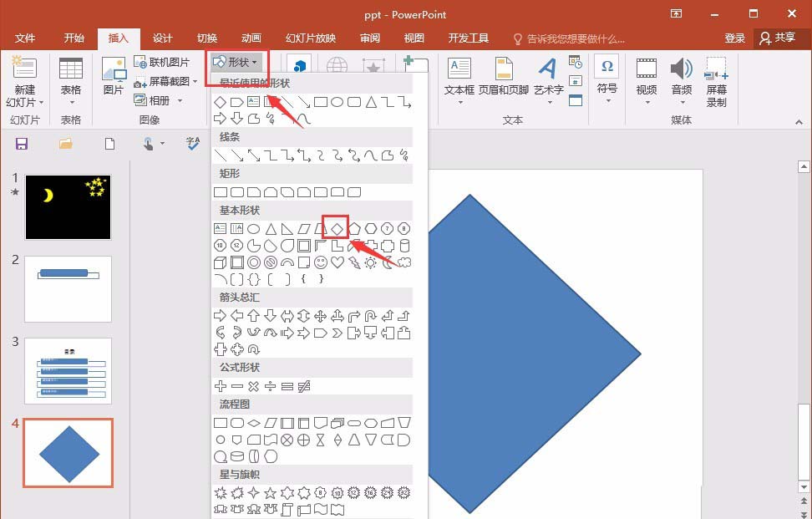Select the Quad Arrow block arrow
Image resolution: width=812 pixels, height=519 pixels.
point(321,316)
